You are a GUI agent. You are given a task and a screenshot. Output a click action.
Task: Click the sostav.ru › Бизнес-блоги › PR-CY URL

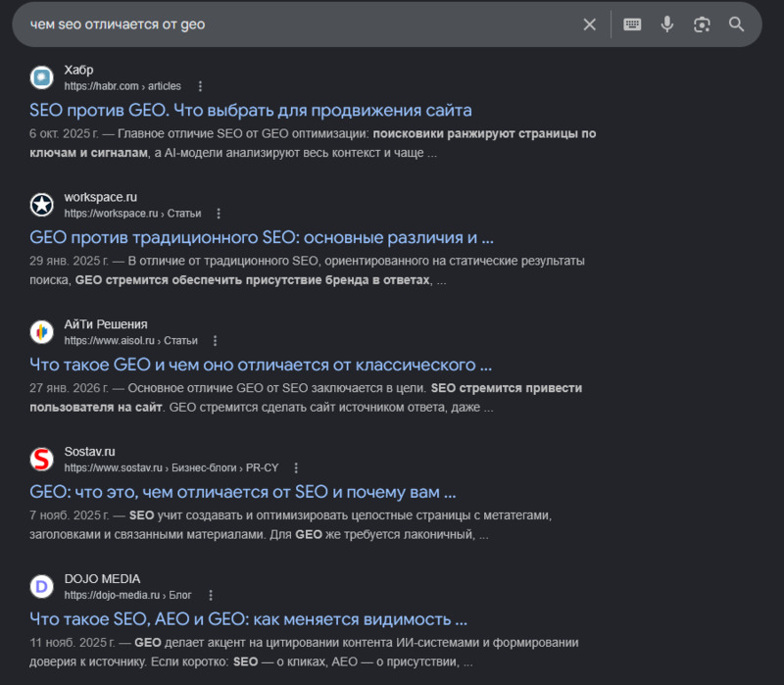click(171, 468)
